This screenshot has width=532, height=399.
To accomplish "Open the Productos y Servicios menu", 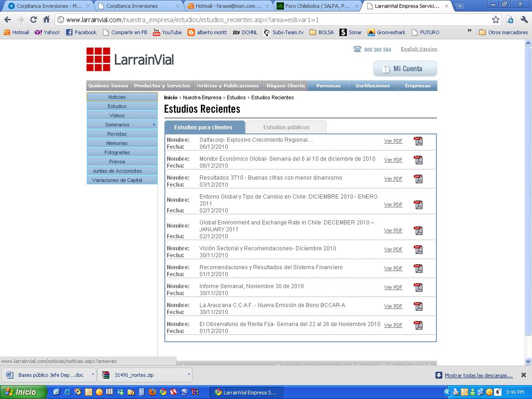I will click(162, 85).
